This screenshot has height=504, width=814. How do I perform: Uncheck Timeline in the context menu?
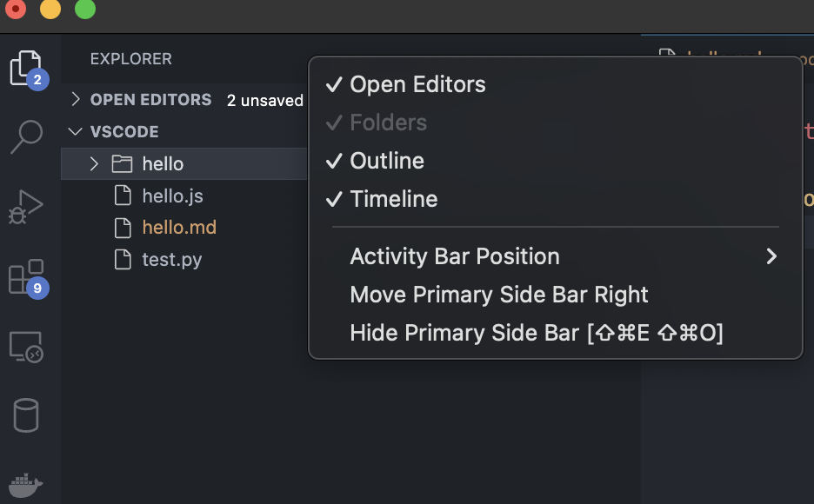pyautogui.click(x=556, y=199)
